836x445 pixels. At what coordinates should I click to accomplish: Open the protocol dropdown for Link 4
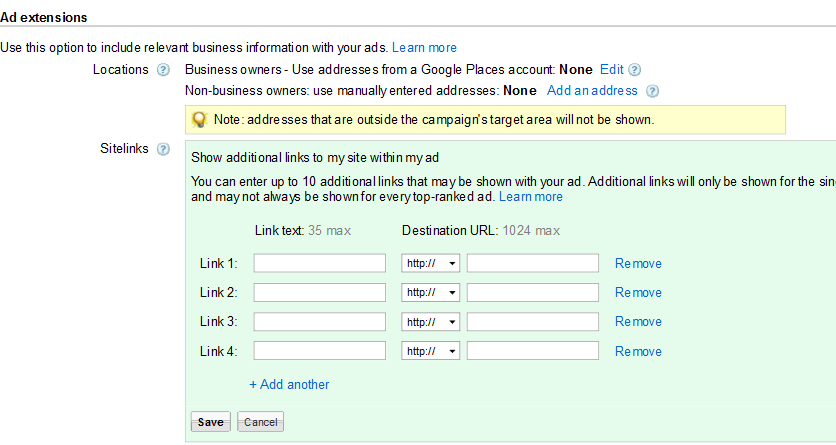pyautogui.click(x=430, y=352)
